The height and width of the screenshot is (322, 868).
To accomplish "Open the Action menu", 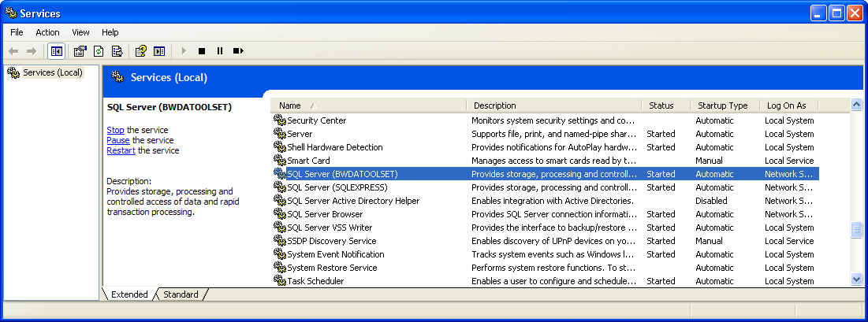I will pos(47,32).
